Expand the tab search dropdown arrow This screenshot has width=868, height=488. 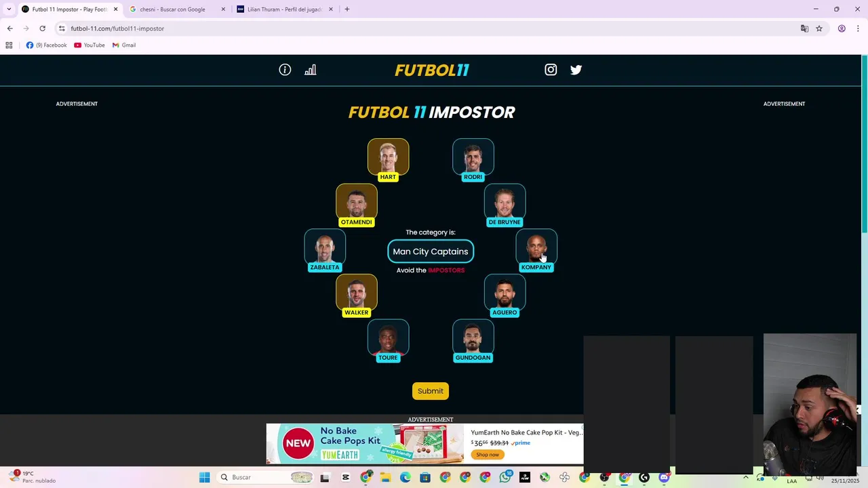(x=9, y=9)
